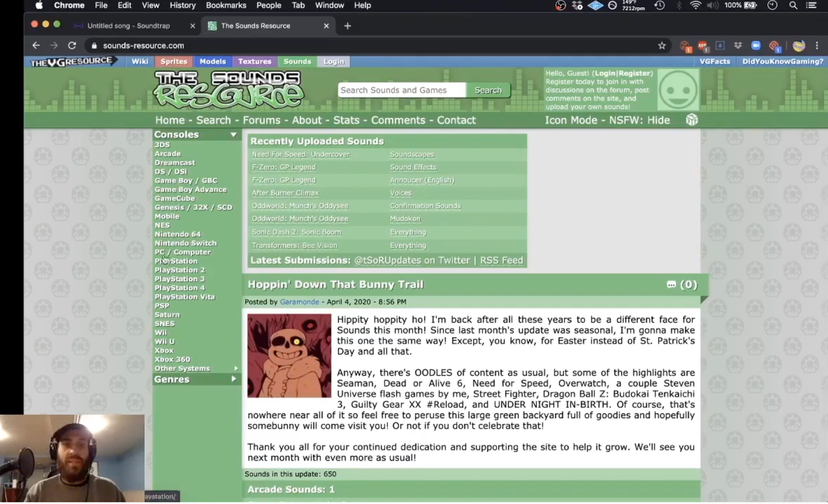Click the Search button next to the search field
This screenshot has width=828, height=504.
[488, 90]
